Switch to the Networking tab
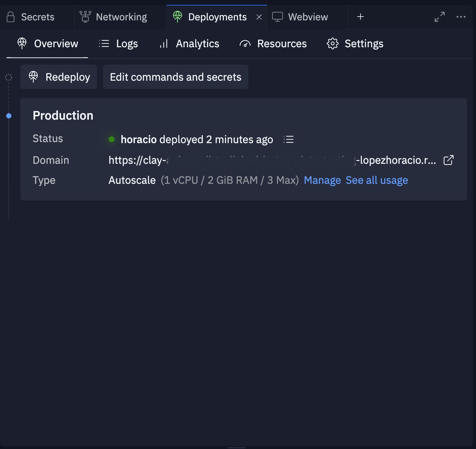The width and height of the screenshot is (476, 449). coord(114,17)
